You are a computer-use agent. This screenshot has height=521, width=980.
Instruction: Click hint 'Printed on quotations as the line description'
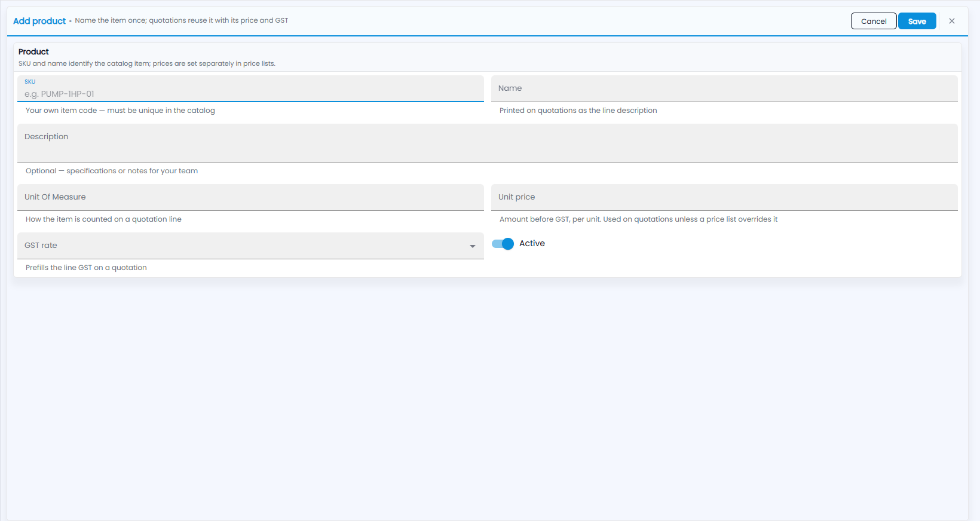(578, 111)
